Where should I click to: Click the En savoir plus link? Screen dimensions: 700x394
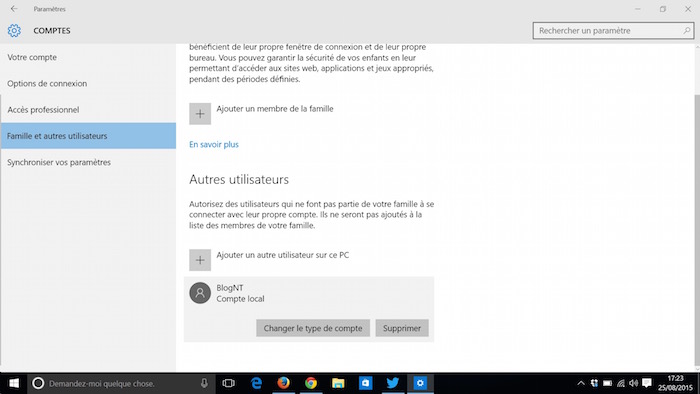coord(214,145)
